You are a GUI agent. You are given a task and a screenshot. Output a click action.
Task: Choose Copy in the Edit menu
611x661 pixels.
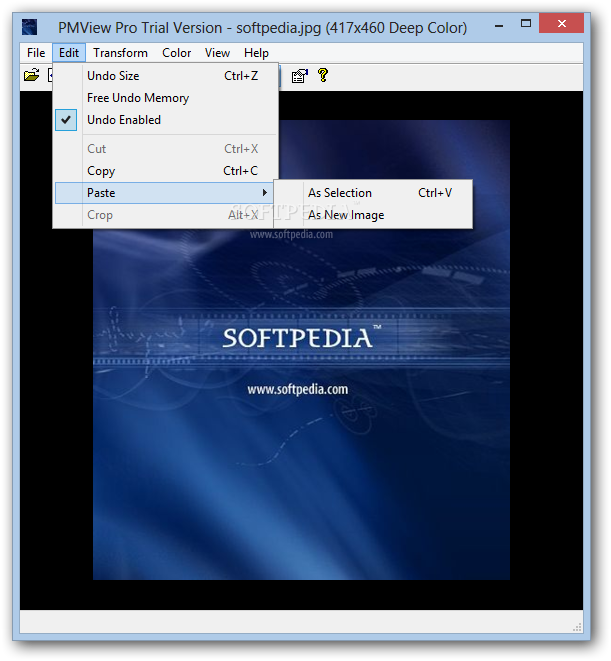(x=166, y=171)
